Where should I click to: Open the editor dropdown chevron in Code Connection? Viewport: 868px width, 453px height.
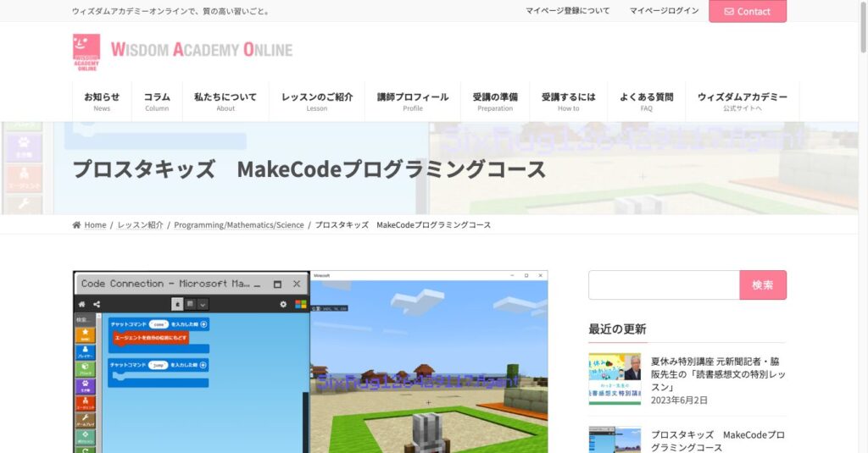tap(203, 304)
